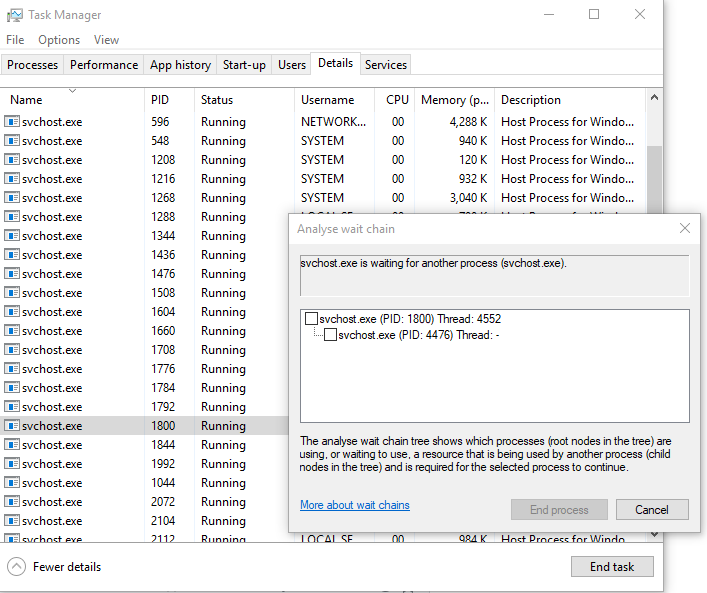Switch to the Performance tab

pos(104,65)
